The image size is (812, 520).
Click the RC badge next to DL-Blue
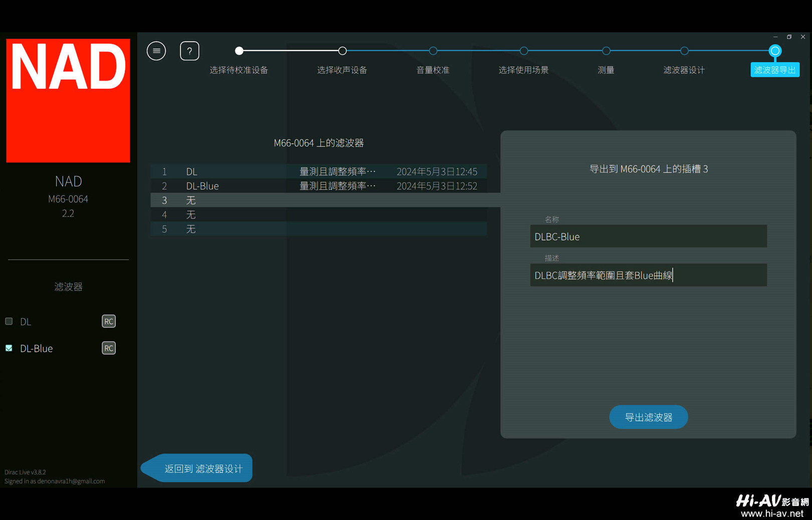point(109,348)
